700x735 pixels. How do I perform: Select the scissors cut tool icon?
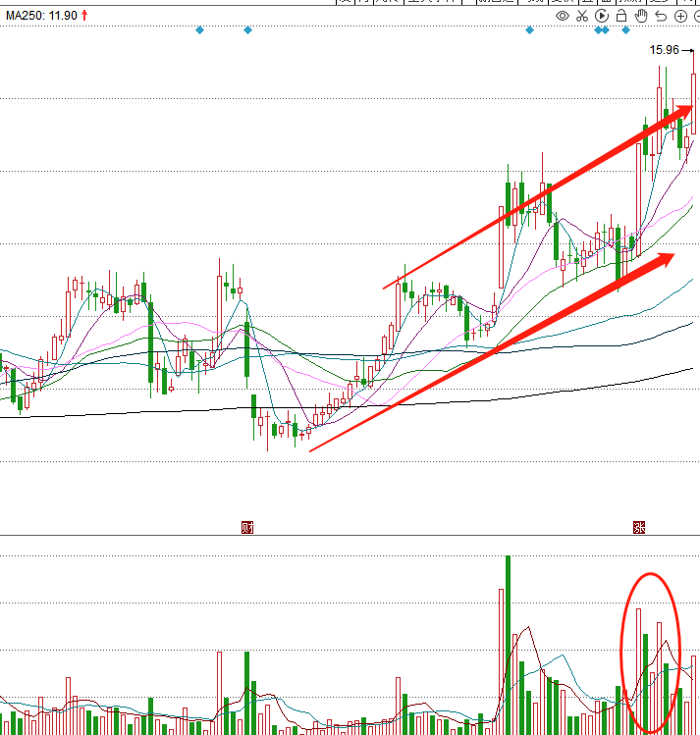point(582,16)
